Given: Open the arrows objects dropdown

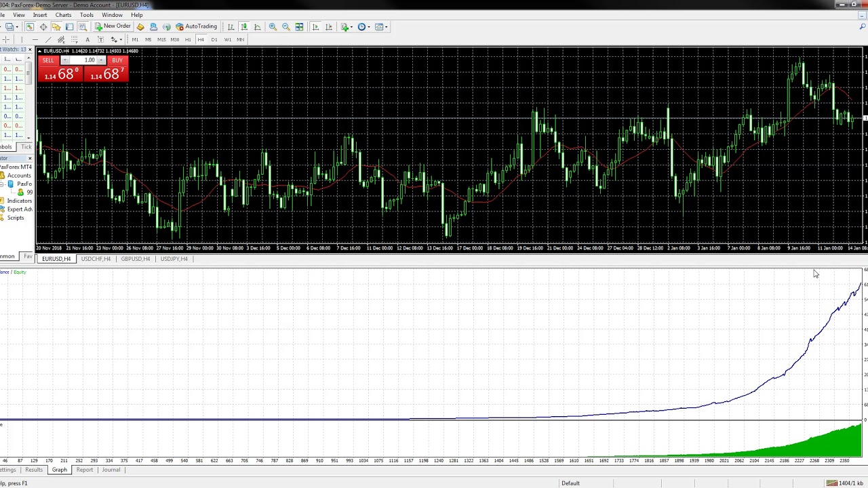Looking at the screenshot, I should point(117,39).
